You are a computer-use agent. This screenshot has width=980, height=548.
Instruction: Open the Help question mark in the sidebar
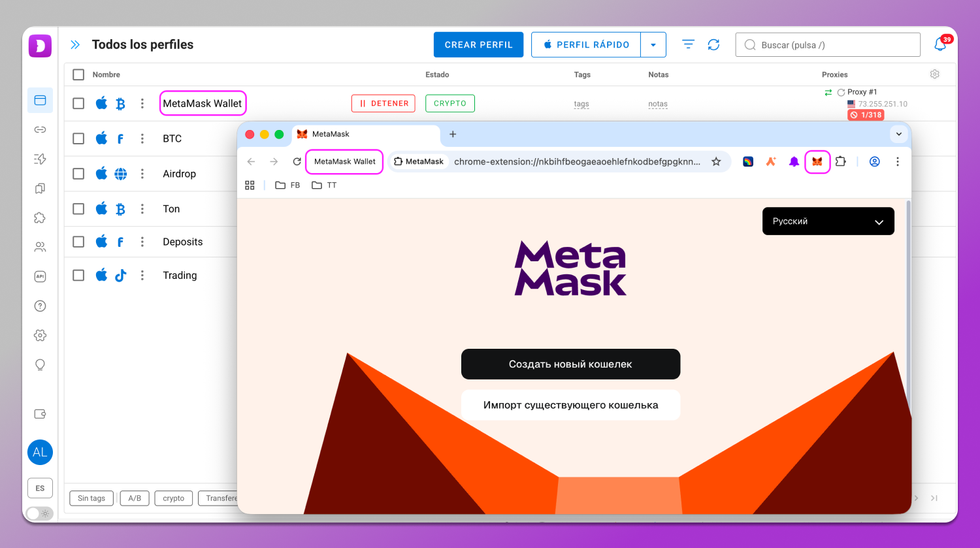[40, 306]
